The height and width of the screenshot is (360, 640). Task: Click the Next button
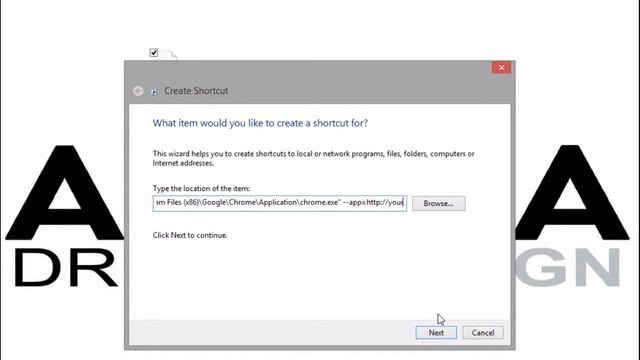[436, 333]
